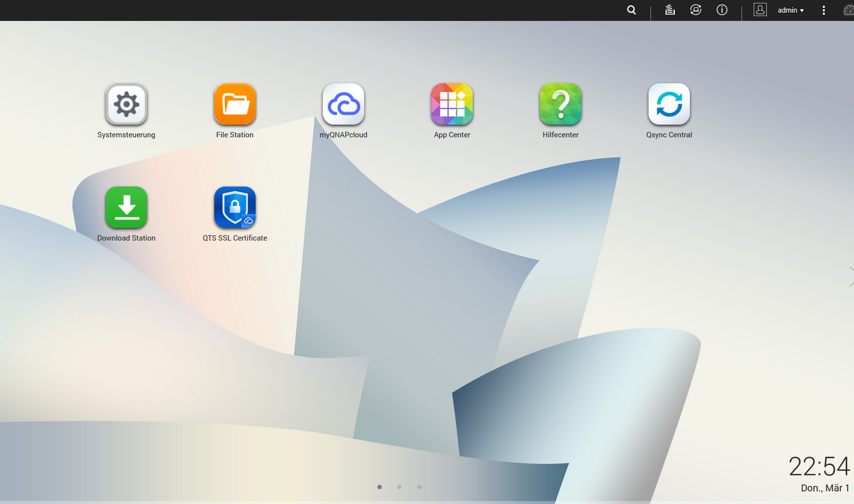Image resolution: width=854 pixels, height=504 pixels.
Task: Launch Qsync Central
Action: coord(669,105)
